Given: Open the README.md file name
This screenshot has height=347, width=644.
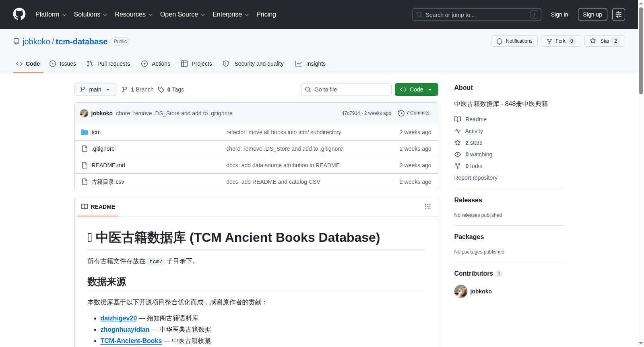Looking at the screenshot, I should click(x=108, y=165).
